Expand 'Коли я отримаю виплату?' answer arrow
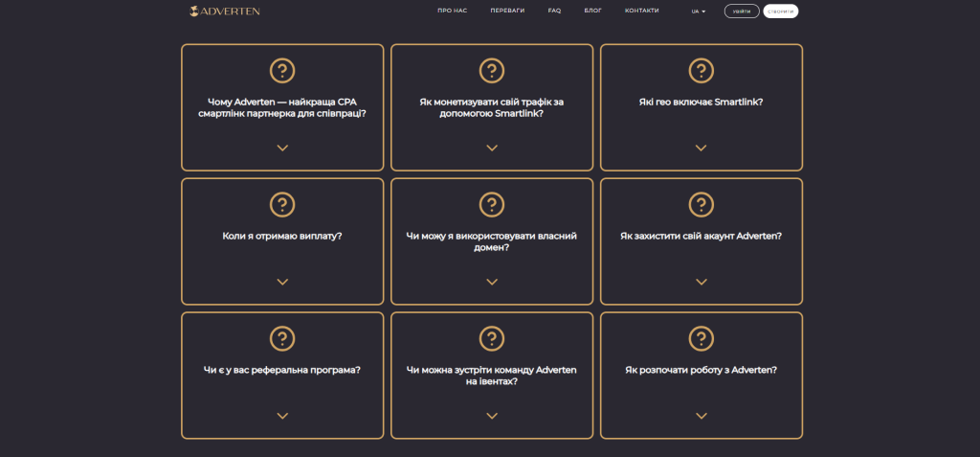The width and height of the screenshot is (980, 457). (x=282, y=282)
